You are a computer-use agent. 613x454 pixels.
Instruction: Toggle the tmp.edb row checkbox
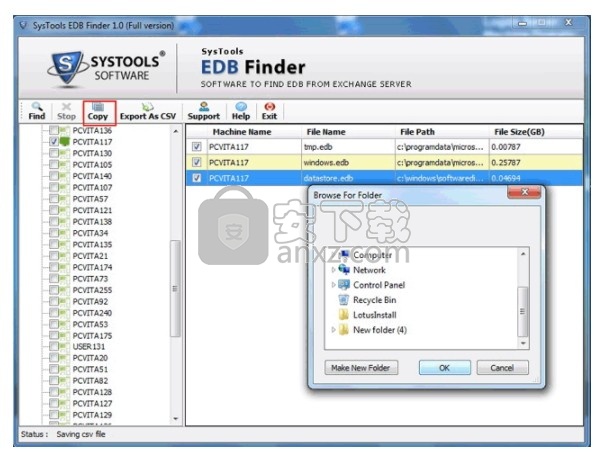click(197, 147)
